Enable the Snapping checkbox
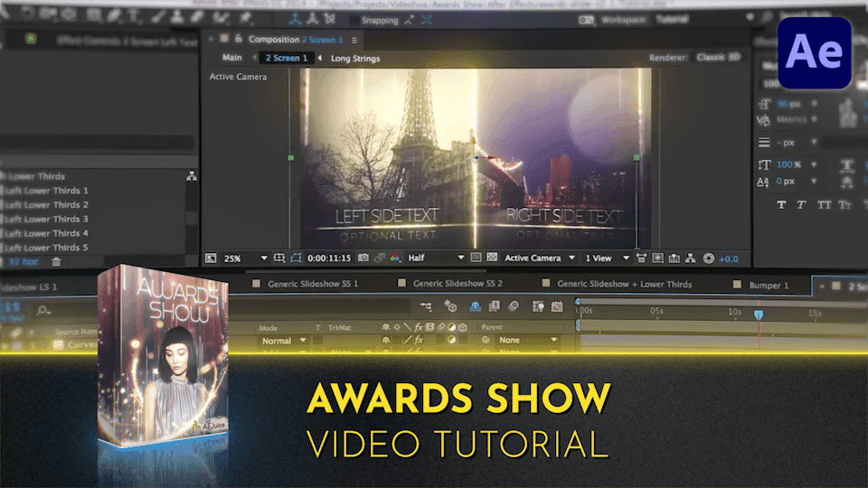The width and height of the screenshot is (868, 488). coord(354,21)
